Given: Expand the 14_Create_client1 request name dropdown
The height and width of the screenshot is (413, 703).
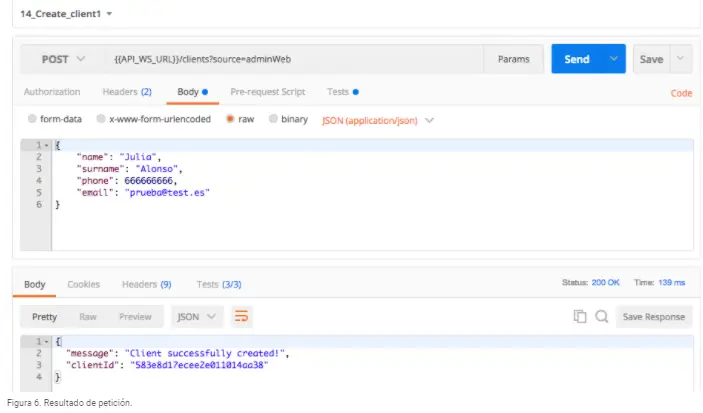Looking at the screenshot, I should 109,14.
